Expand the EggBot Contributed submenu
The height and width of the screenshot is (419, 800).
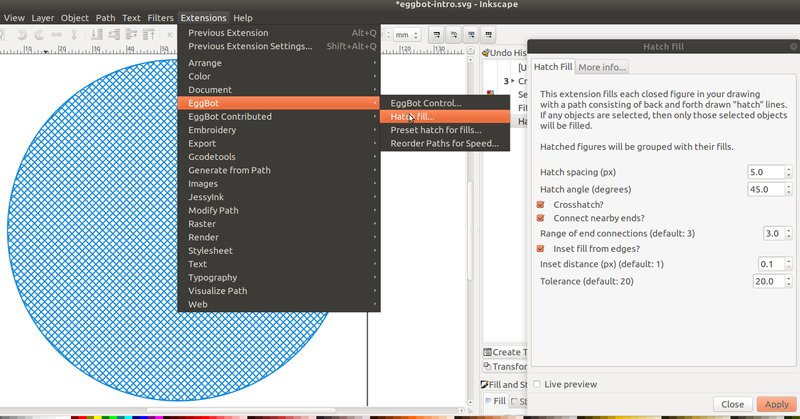(279, 116)
